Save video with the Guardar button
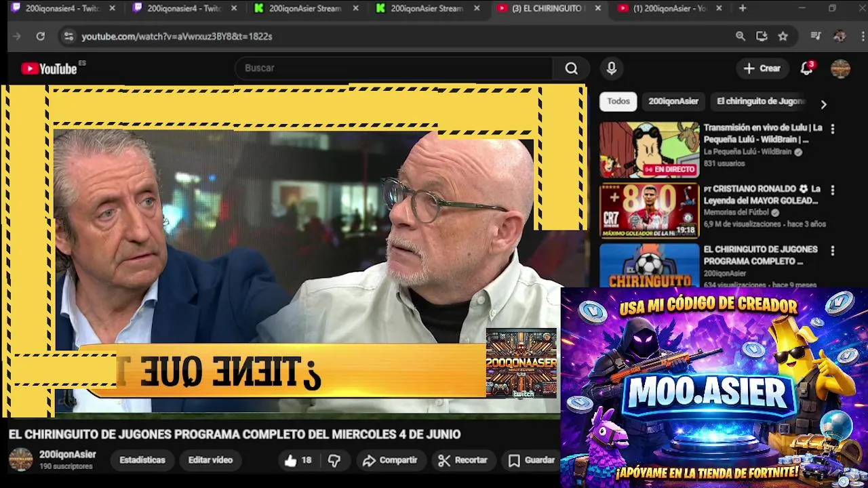The width and height of the screenshot is (868, 488). [x=532, y=460]
